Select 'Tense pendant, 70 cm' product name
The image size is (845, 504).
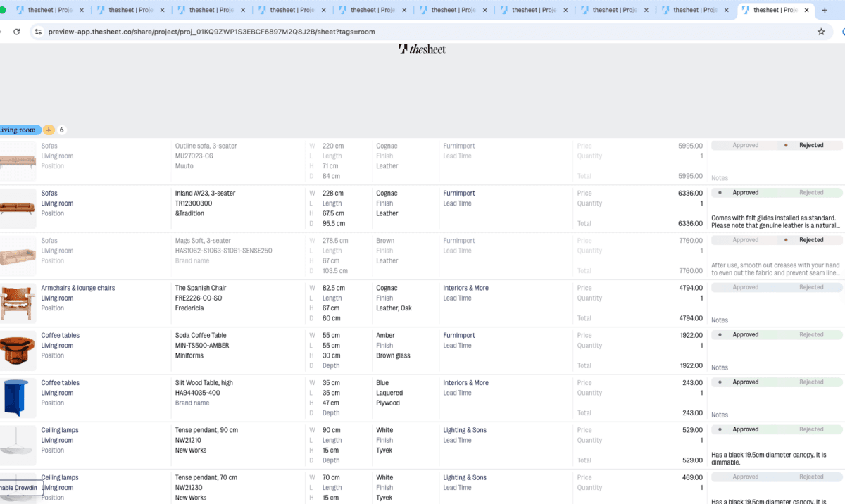click(x=206, y=477)
